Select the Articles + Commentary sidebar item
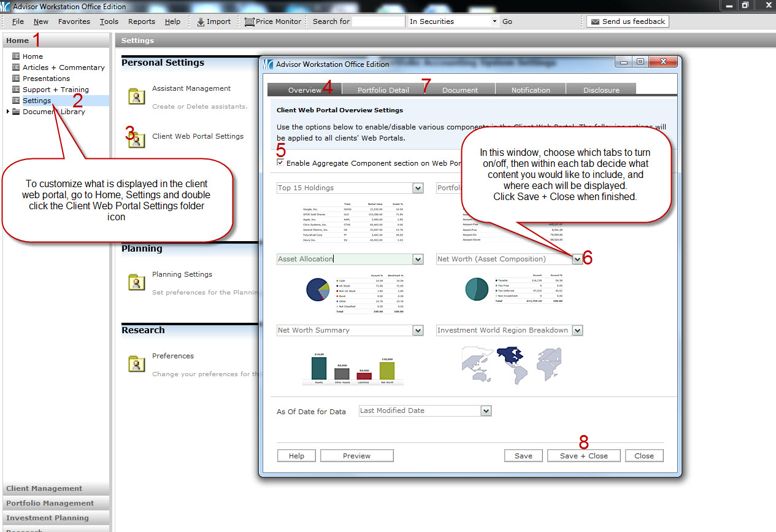776x532 pixels. pyautogui.click(x=63, y=67)
